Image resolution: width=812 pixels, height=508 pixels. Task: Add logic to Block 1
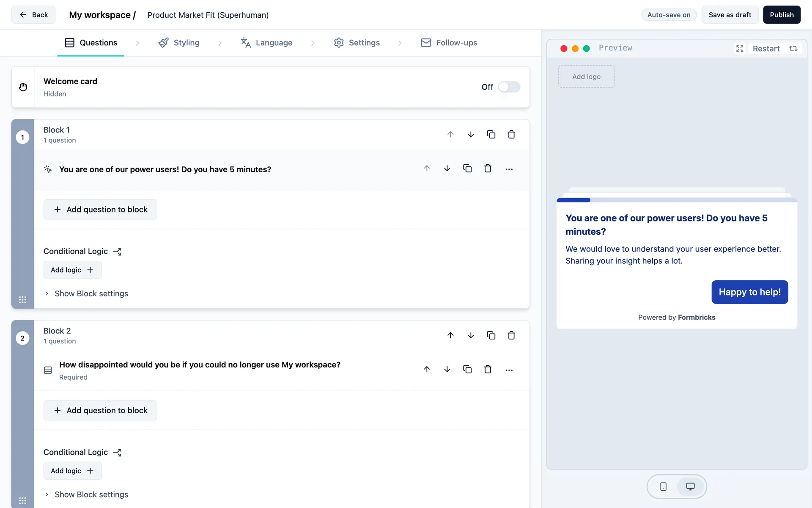[73, 270]
